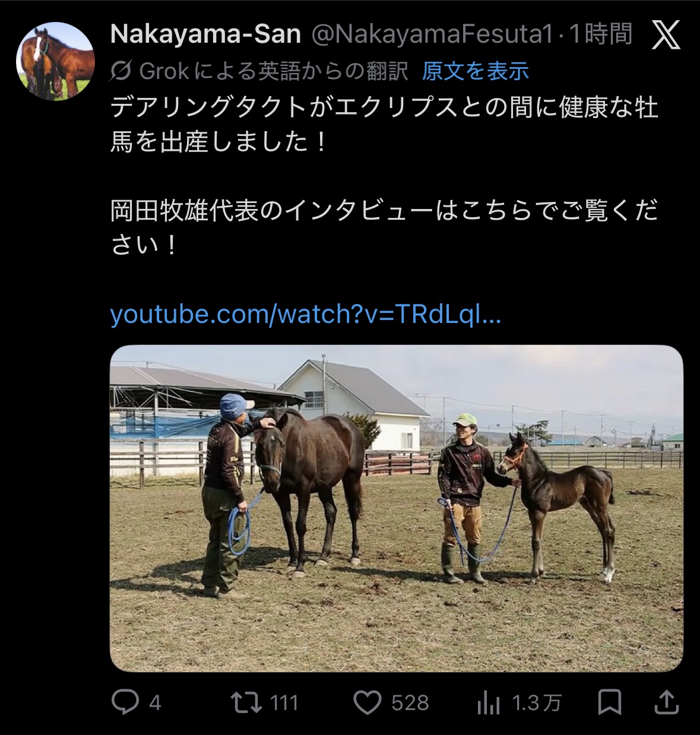Click the Grok translation slashed-circle icon
The width and height of the screenshot is (700, 735).
pos(121,71)
